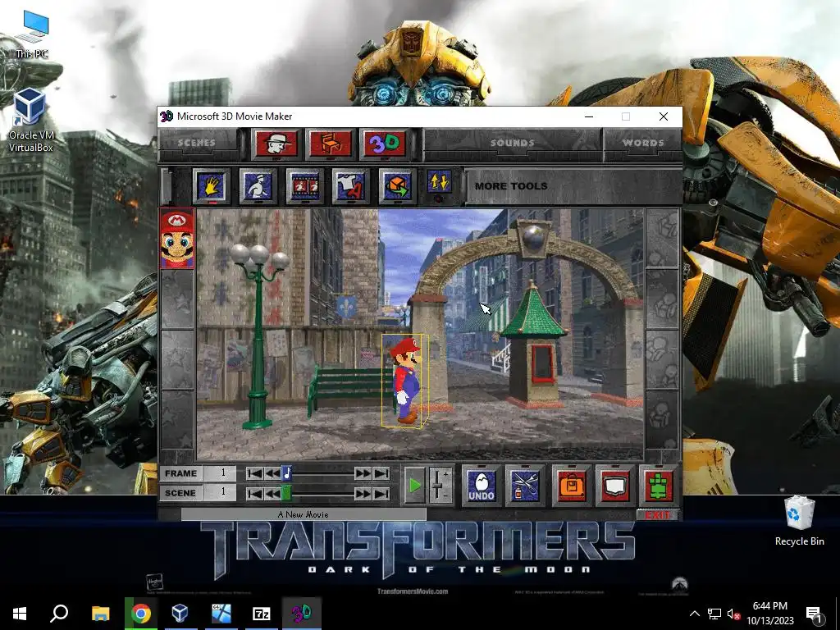The width and height of the screenshot is (840, 630).
Task: Choose the shirt and letter Costume Changer
Action: [x=351, y=186]
